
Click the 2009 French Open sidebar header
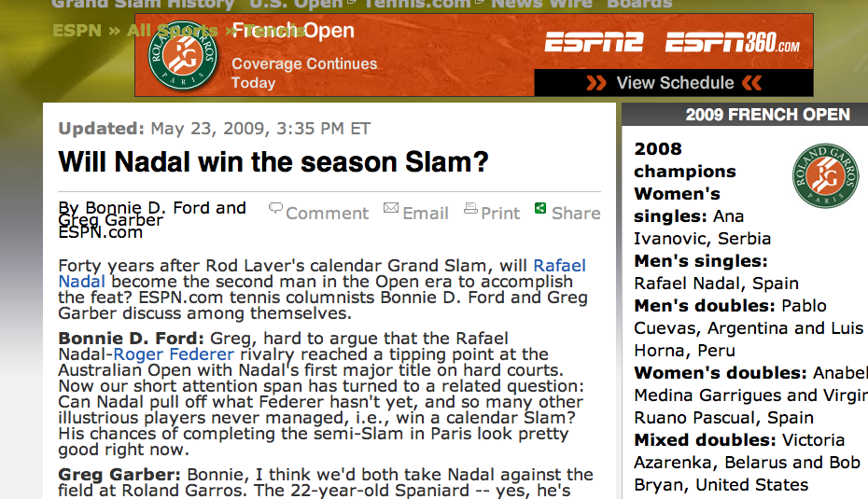767,115
